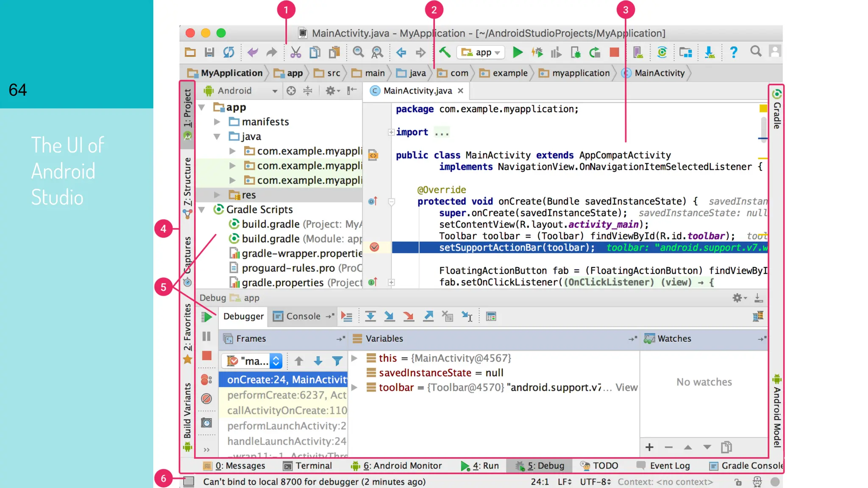
Task: Click the Help question mark icon
Action: coord(734,53)
